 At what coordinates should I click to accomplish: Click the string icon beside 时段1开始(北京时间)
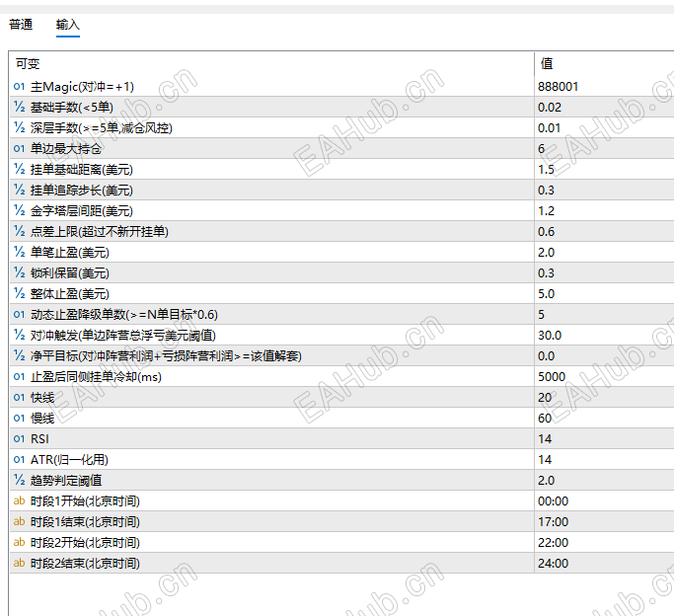[x=20, y=500]
